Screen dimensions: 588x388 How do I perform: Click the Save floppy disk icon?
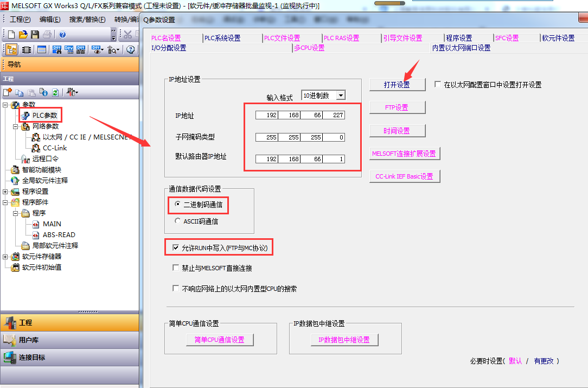pos(35,35)
